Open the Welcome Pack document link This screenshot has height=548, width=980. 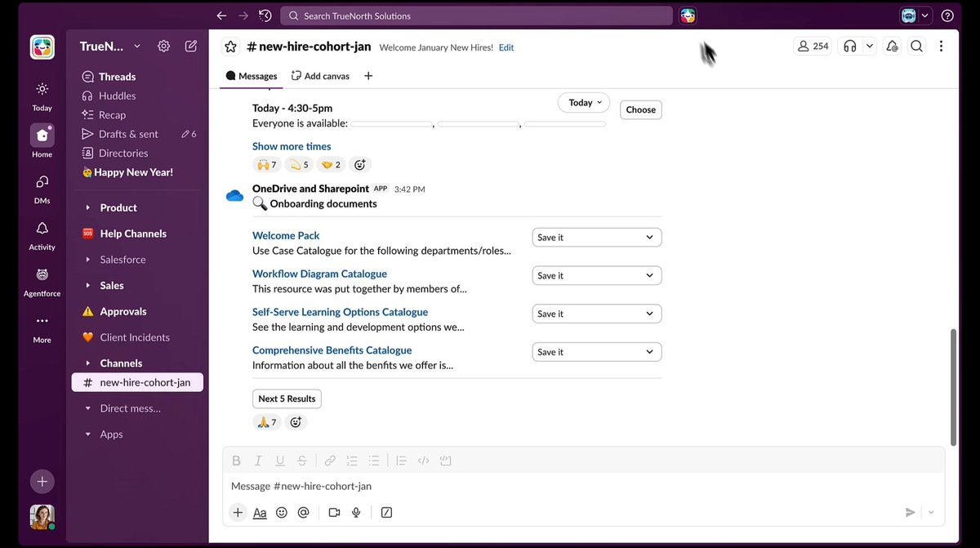click(x=286, y=235)
